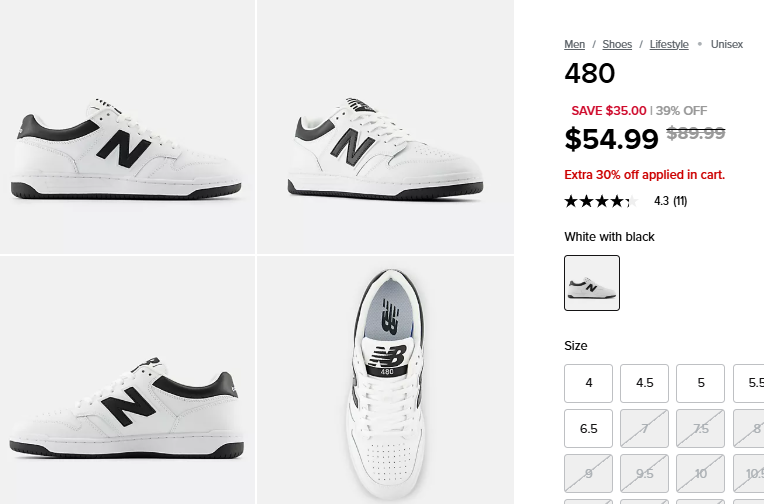764x504 pixels.
Task: Click the crossed-out size 7.5
Action: point(701,428)
